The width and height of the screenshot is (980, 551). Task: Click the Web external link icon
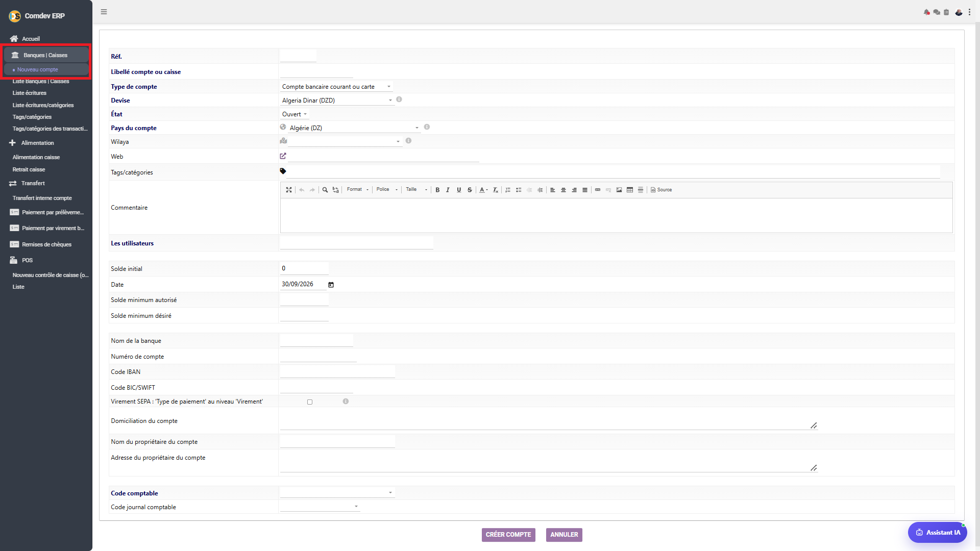coord(283,156)
